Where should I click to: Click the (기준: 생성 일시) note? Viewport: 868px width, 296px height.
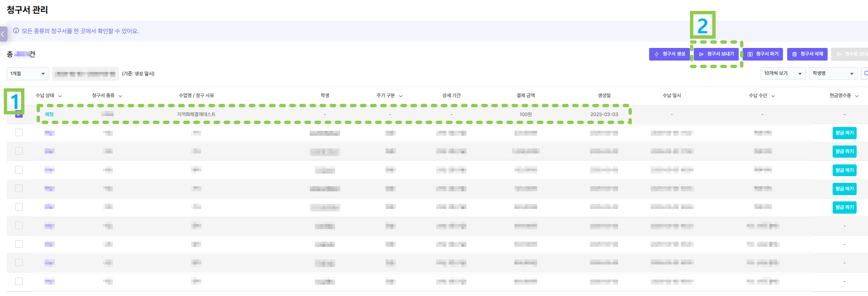[138, 74]
